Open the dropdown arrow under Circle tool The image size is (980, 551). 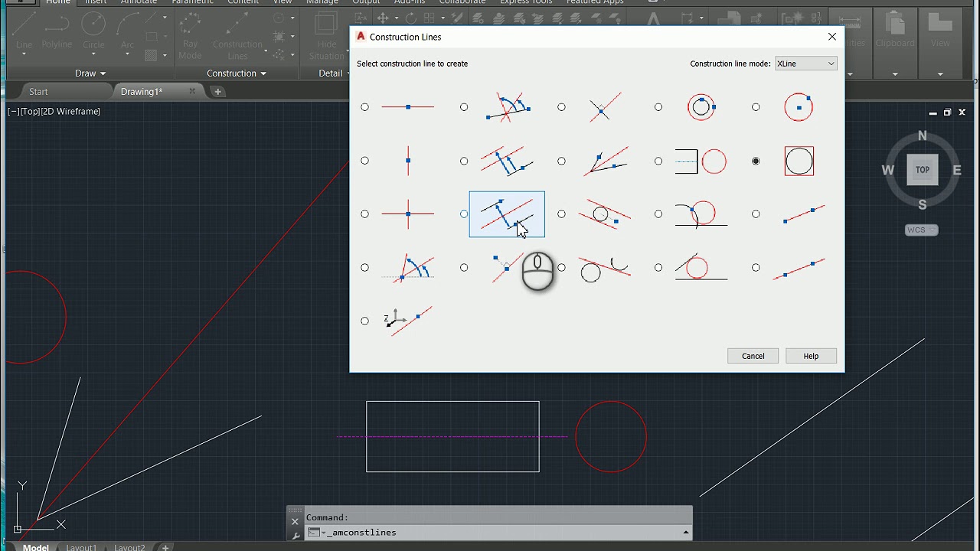(x=93, y=54)
